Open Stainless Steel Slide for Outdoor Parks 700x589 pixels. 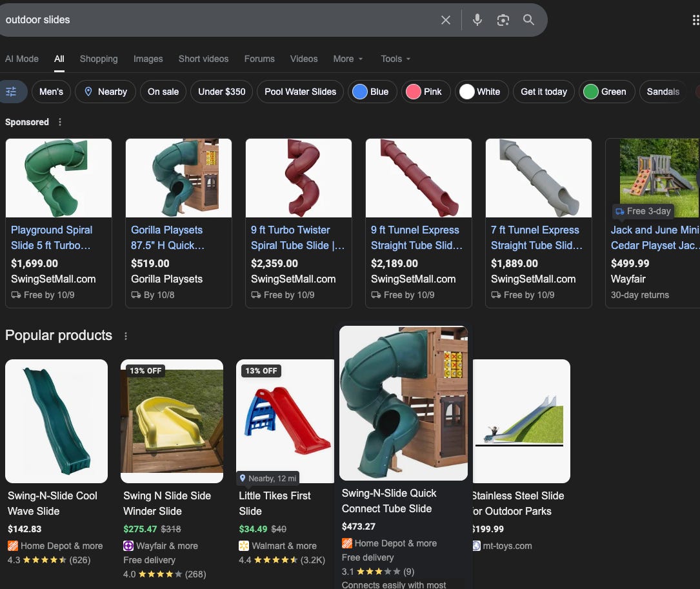click(518, 503)
